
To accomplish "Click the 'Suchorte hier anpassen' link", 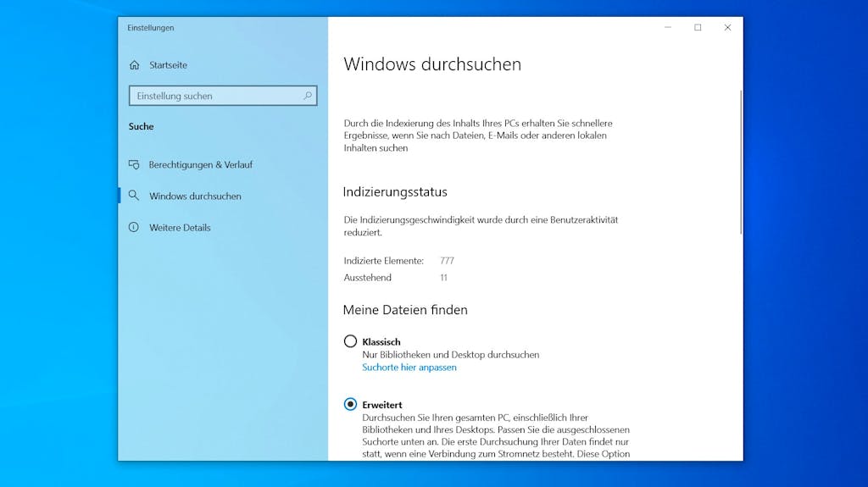I will tap(409, 367).
